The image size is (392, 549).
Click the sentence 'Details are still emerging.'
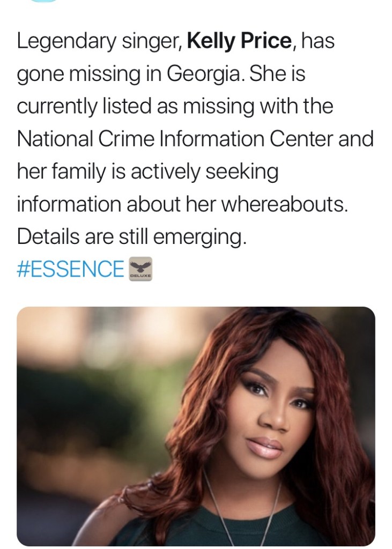tap(132, 236)
